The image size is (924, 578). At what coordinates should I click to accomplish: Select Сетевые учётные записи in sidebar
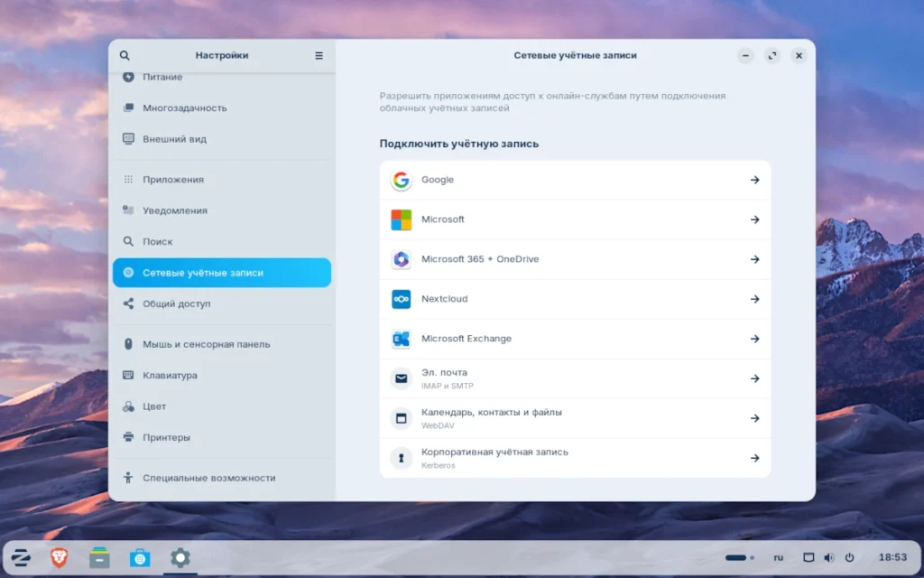(x=222, y=273)
